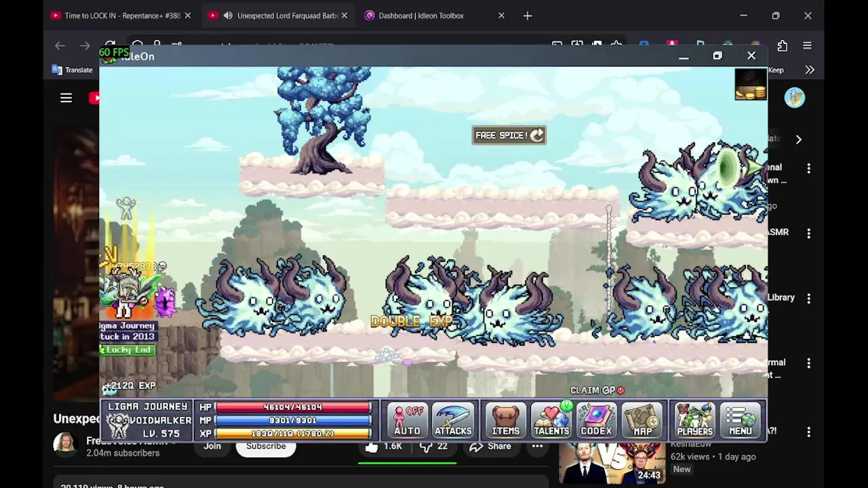
Task: Open the ATTACKS panel in IdleOn
Action: (453, 420)
